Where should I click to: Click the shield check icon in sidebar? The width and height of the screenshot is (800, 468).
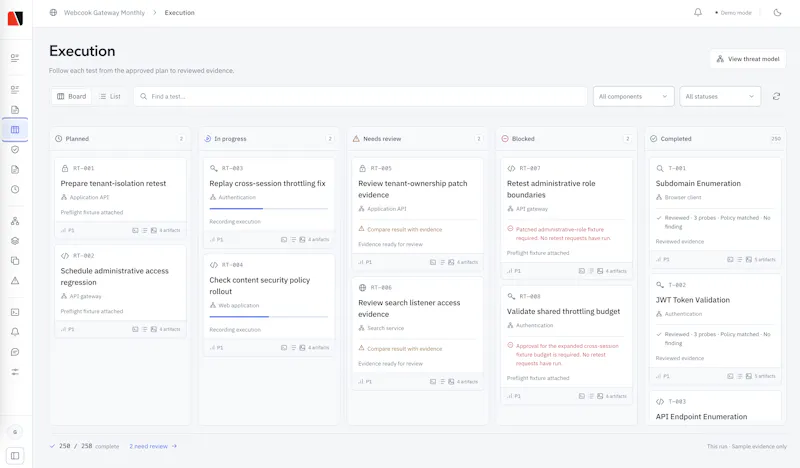15,150
